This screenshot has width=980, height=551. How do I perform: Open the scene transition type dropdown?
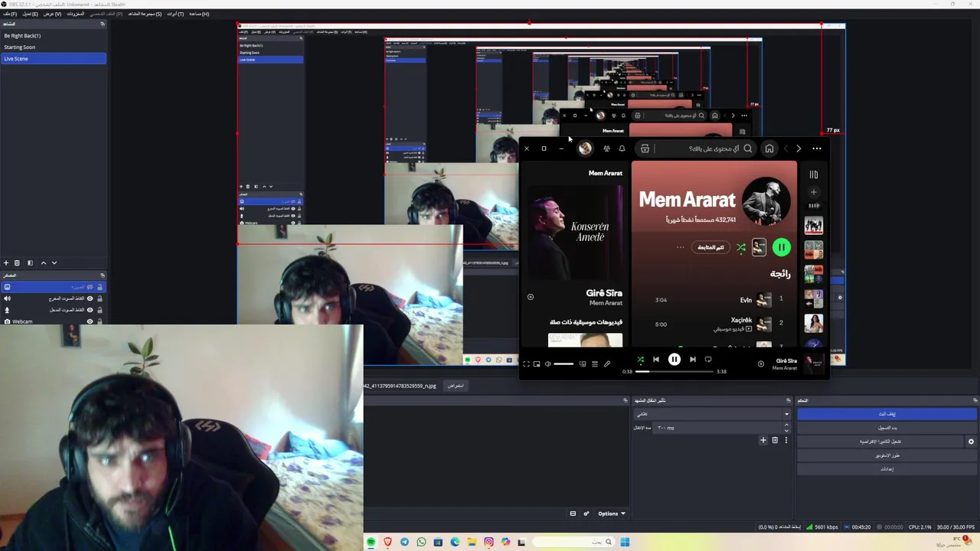711,414
